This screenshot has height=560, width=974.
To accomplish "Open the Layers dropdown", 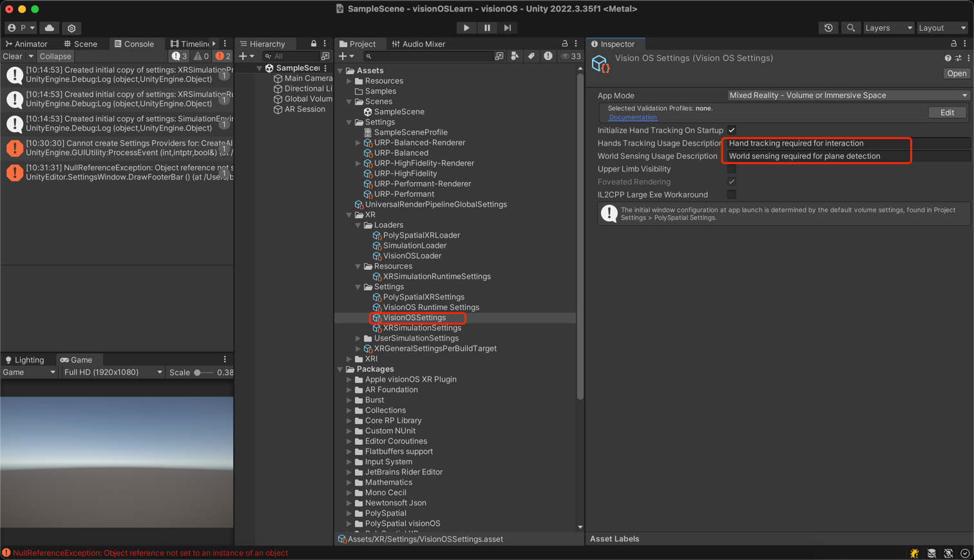I will (888, 28).
